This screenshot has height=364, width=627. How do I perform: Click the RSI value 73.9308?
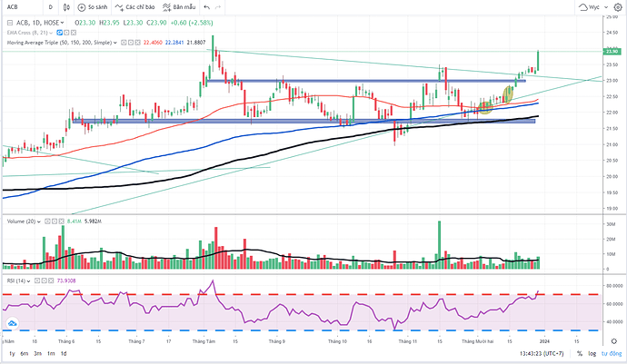point(66,280)
